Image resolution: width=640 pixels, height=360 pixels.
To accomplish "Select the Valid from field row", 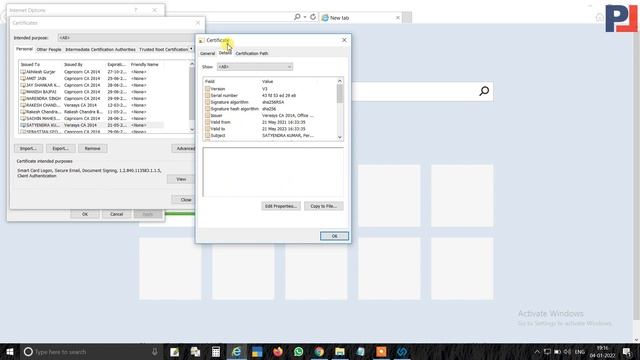I will 271,122.
